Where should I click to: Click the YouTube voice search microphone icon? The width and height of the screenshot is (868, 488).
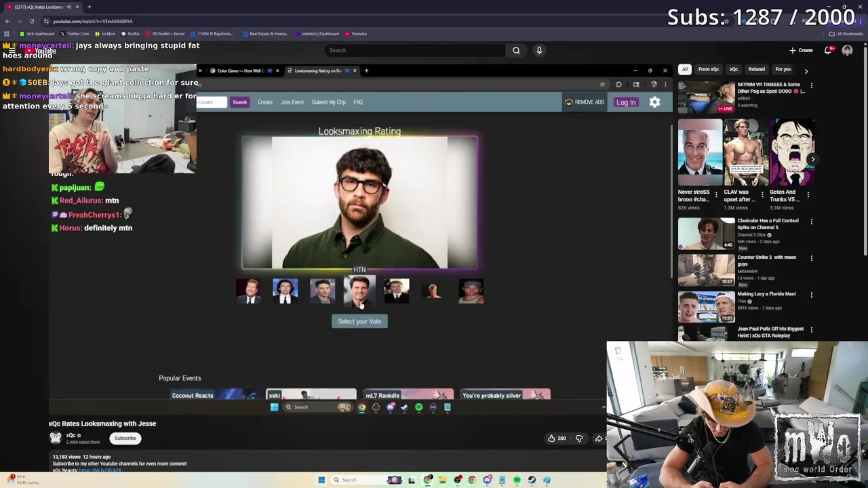[x=539, y=50]
